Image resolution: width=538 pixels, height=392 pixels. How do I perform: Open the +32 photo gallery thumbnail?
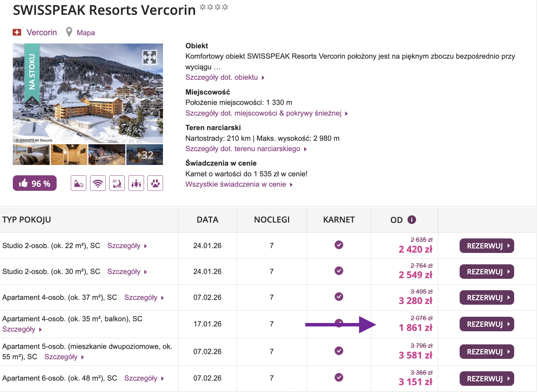point(145,154)
